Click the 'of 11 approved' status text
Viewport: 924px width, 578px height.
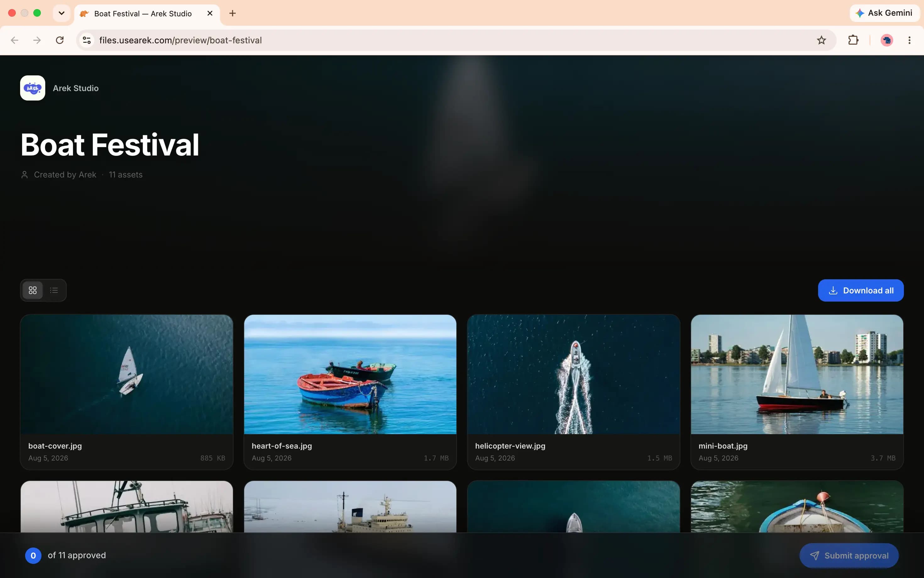(x=77, y=555)
